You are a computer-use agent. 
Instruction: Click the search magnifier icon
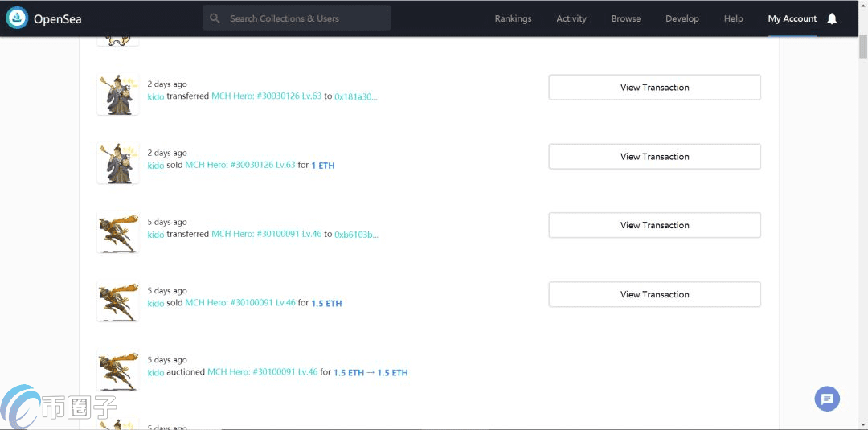pos(215,18)
